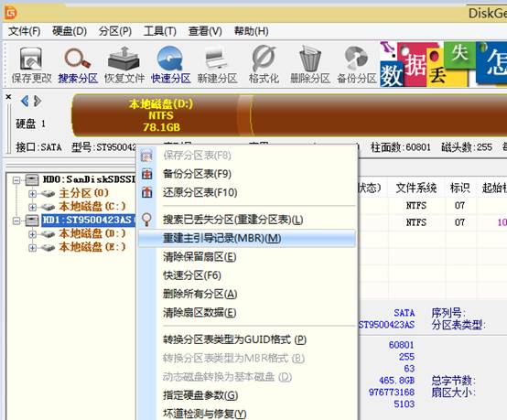Select the 搜索分区 magnifier tool
The width and height of the screenshot is (507, 420).
pos(78,65)
